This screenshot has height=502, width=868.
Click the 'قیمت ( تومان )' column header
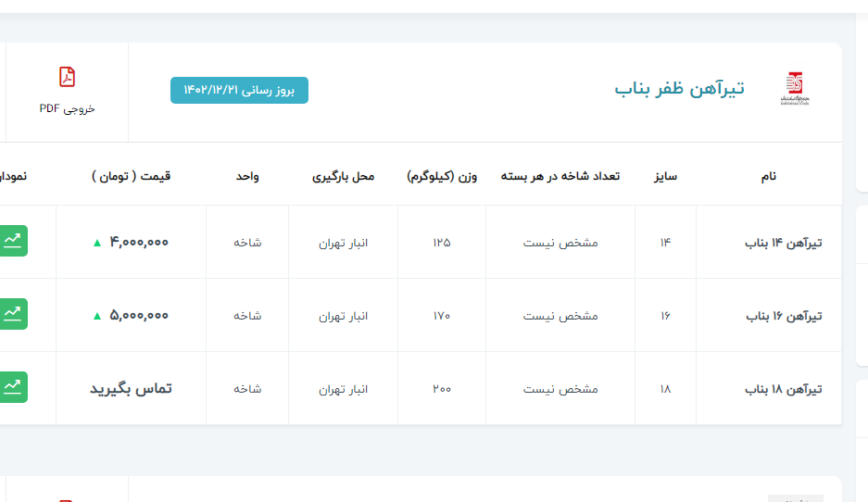[131, 176]
